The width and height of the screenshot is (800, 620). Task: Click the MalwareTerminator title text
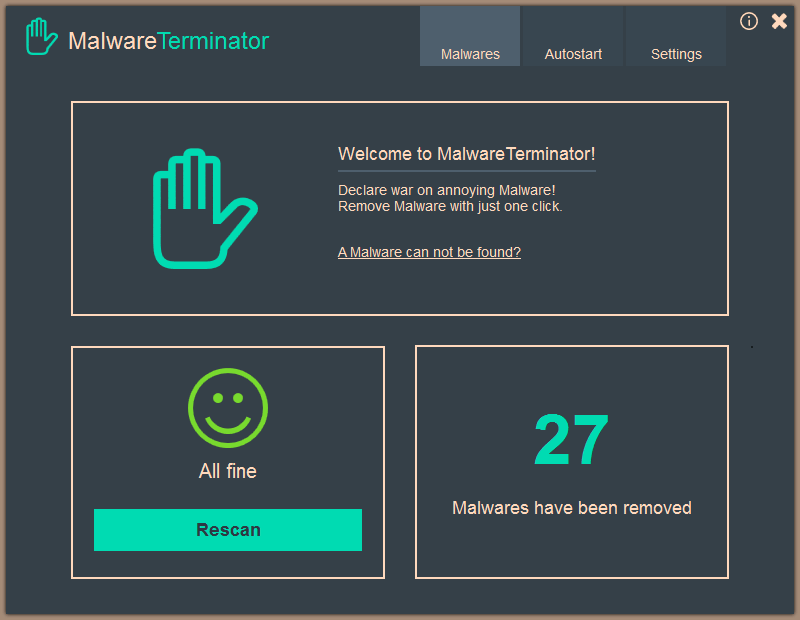tap(168, 41)
